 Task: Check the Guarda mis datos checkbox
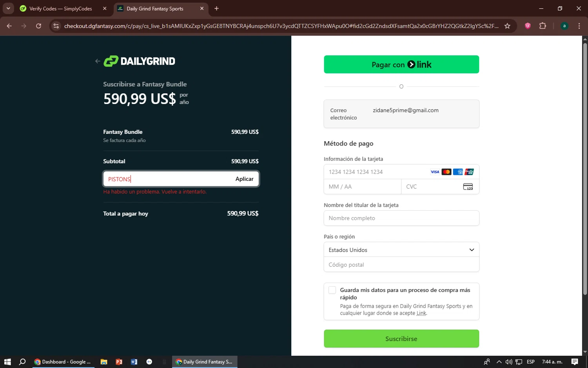click(332, 290)
